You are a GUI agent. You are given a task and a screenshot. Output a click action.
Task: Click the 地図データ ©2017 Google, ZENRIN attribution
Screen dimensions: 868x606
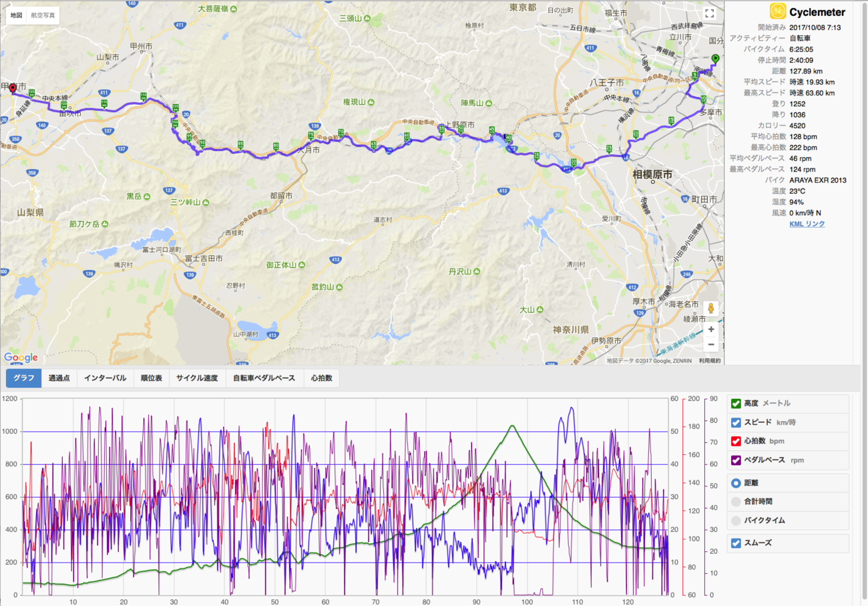pyautogui.click(x=650, y=361)
